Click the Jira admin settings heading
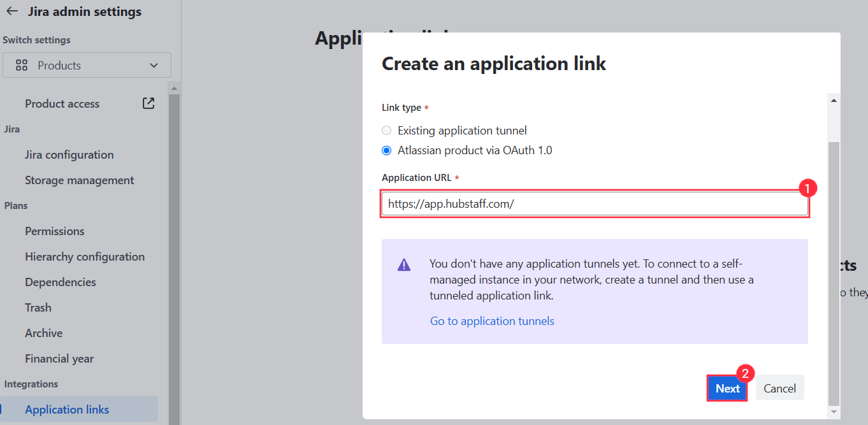Image resolution: width=868 pixels, height=425 pixels. pyautogui.click(x=85, y=11)
